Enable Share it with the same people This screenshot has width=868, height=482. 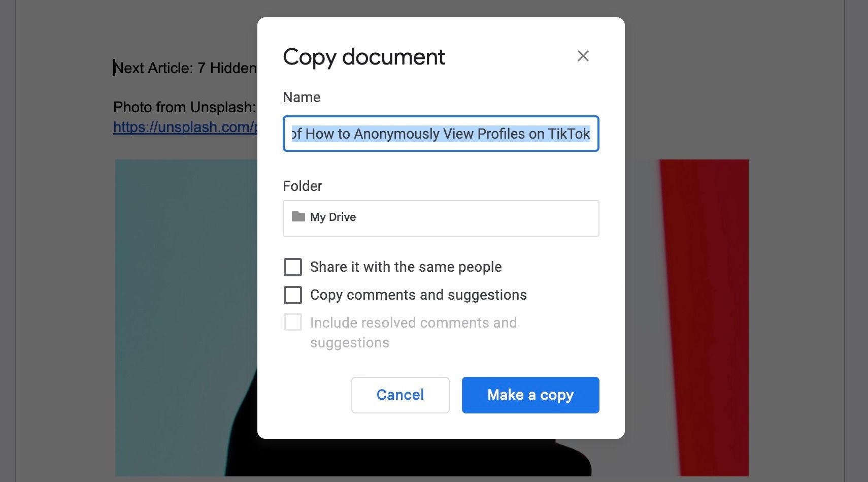tap(293, 267)
